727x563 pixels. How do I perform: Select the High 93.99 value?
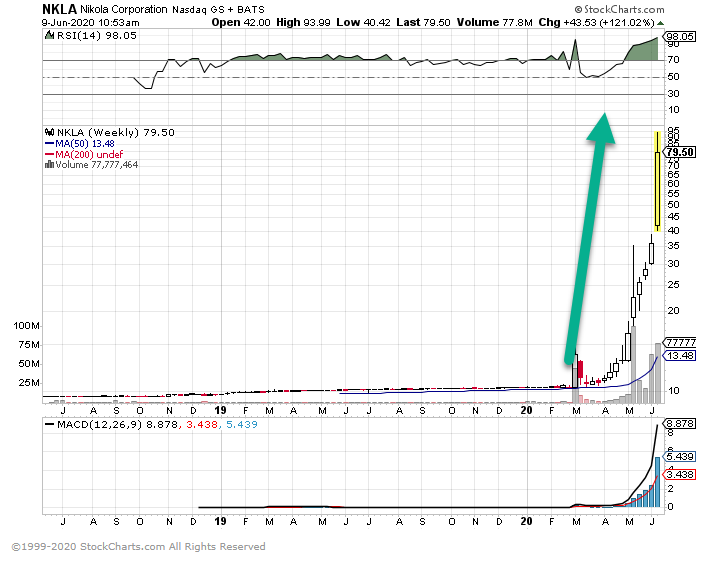[x=303, y=22]
